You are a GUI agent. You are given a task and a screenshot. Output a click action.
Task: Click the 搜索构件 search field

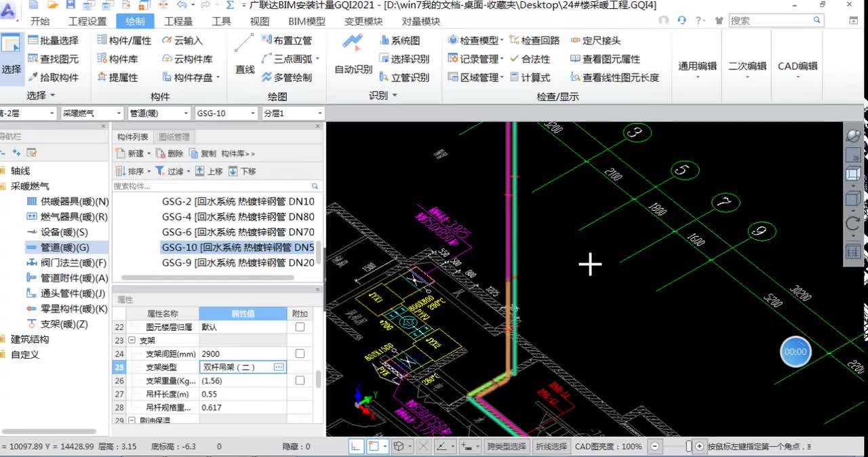pos(216,186)
